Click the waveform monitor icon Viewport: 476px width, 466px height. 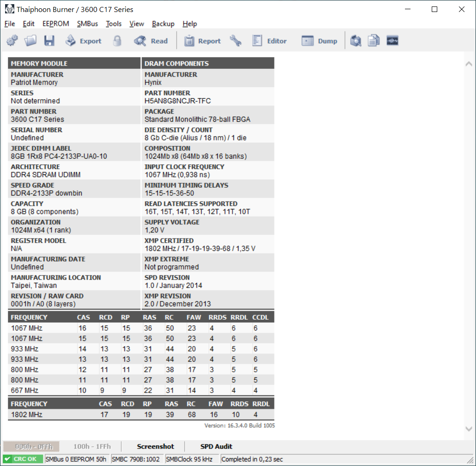(x=392, y=41)
